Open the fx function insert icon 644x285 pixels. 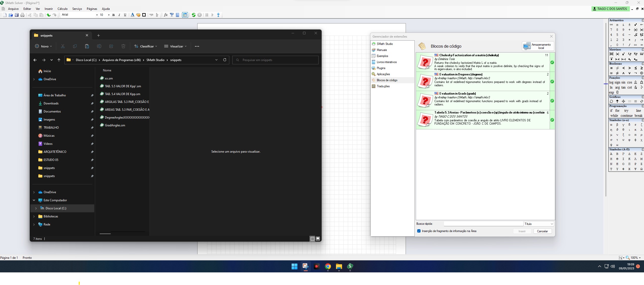(x=166, y=15)
